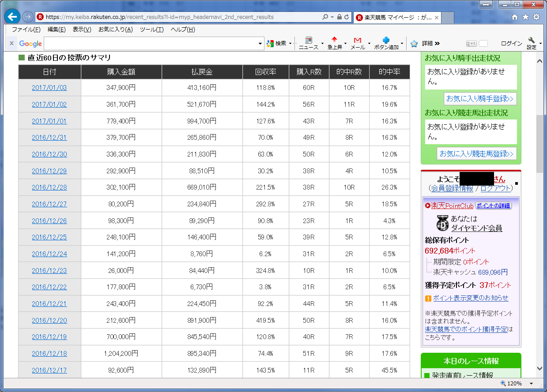
Task: Click the padlock security icon in address bar
Action: click(x=339, y=17)
